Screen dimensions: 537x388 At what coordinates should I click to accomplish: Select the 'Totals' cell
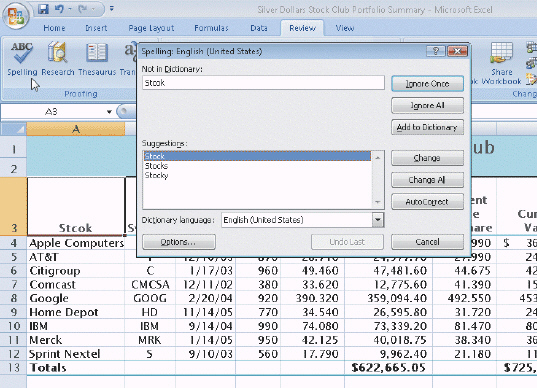76,368
